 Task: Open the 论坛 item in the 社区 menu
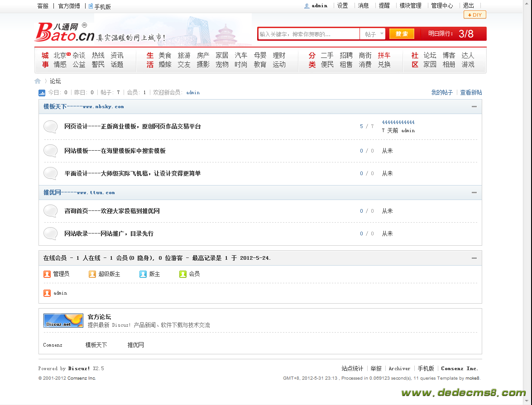(430, 55)
